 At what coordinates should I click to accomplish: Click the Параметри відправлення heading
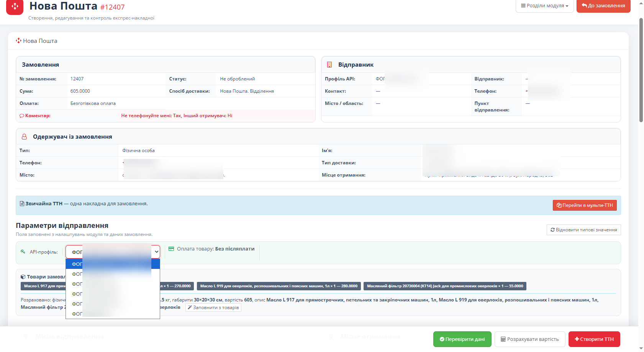62,226
